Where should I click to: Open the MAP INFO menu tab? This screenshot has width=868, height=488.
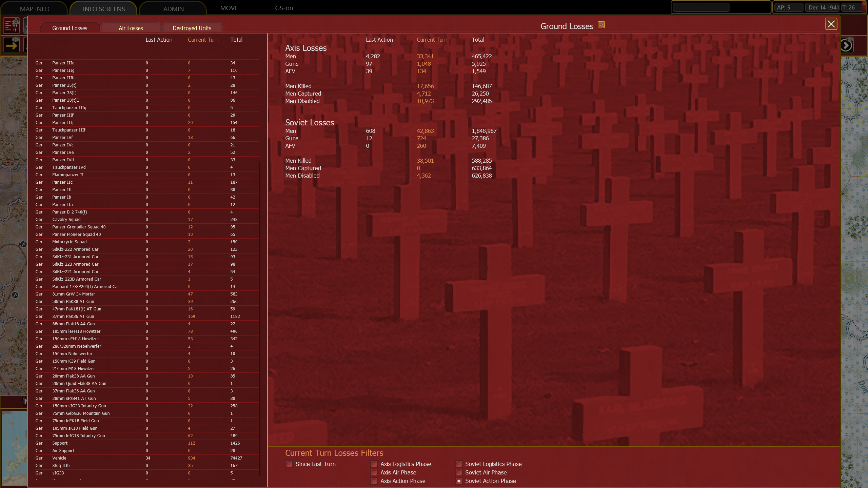pos(35,9)
